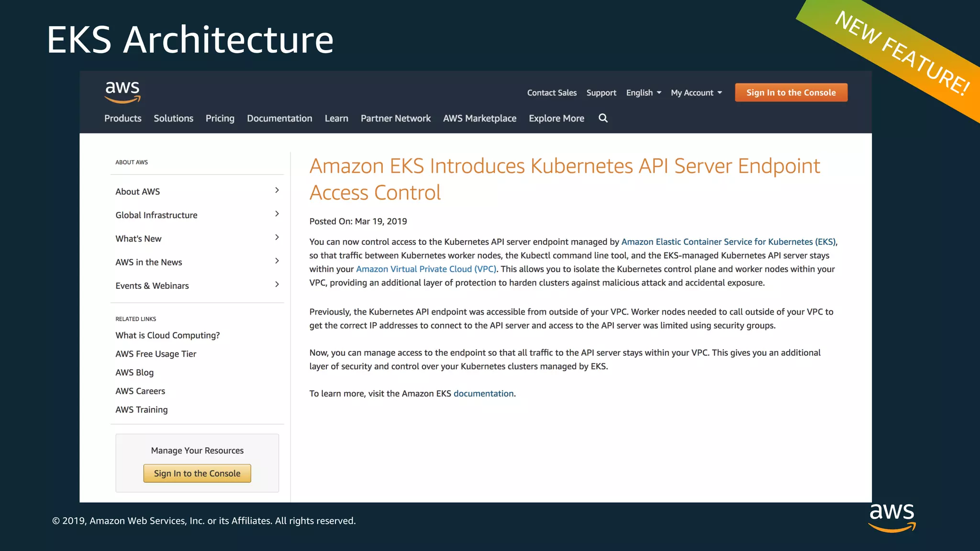Expand the About AWS chevron
Viewport: 980px width, 551px height.
click(x=277, y=190)
